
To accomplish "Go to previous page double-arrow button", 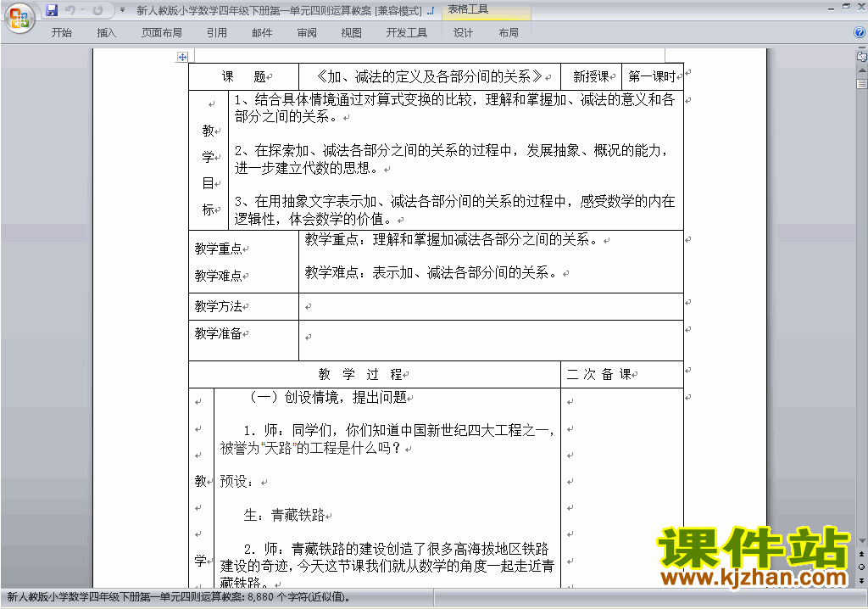I will (862, 554).
